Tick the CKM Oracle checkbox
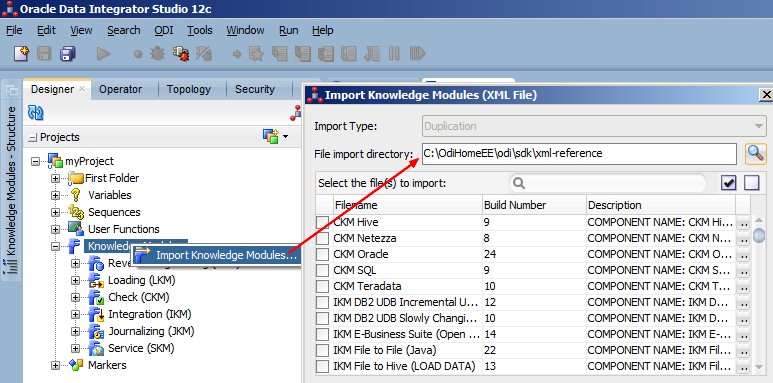Viewport: 773px width, 383px height. pos(322,254)
